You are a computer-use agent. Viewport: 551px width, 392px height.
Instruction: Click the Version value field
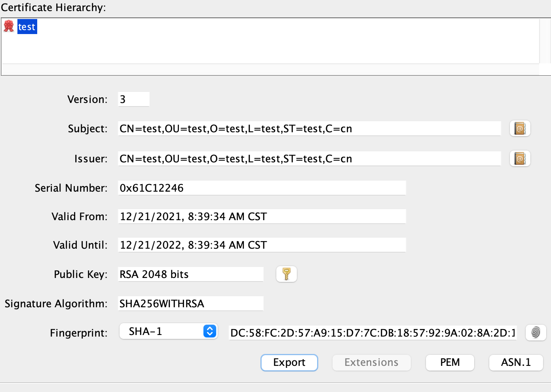pos(133,99)
